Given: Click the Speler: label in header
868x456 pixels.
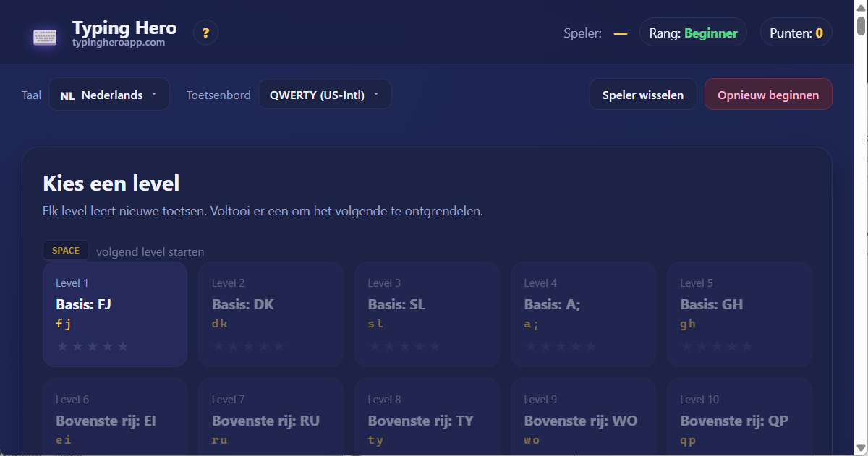Looking at the screenshot, I should [582, 33].
